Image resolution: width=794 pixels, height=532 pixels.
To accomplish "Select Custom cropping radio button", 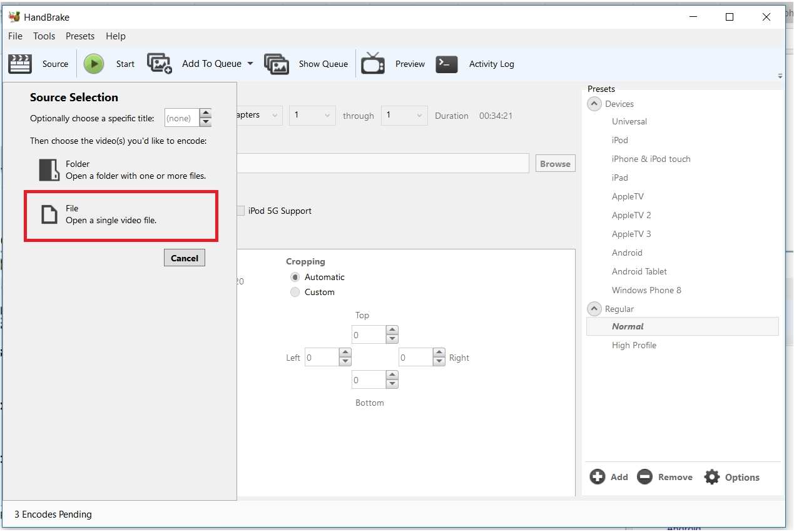I will [295, 293].
